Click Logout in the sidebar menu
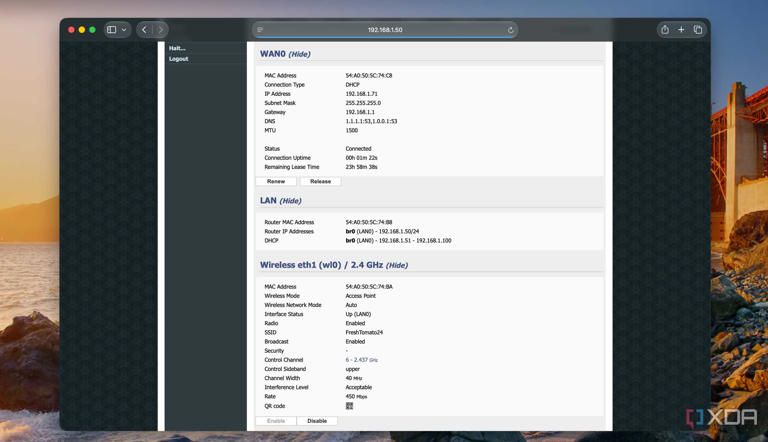This screenshot has width=768, height=442. tap(178, 59)
